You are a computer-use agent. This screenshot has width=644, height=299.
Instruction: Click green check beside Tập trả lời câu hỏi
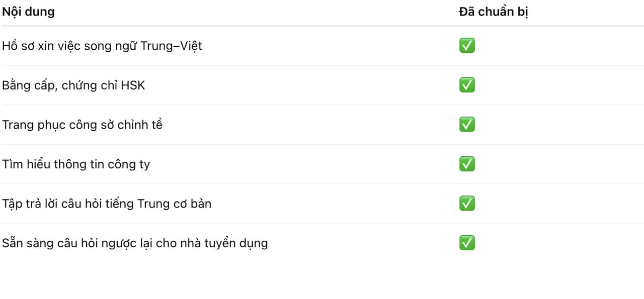coord(467,204)
